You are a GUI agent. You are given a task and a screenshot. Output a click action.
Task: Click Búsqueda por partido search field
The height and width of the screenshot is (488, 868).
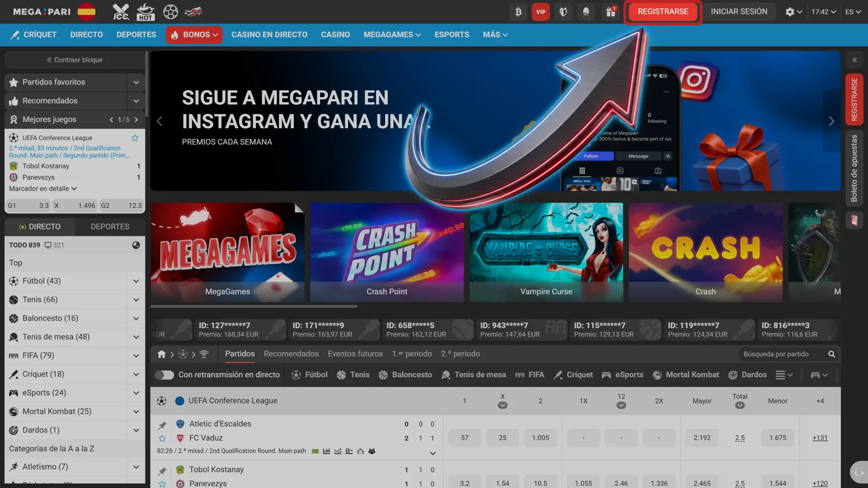782,355
